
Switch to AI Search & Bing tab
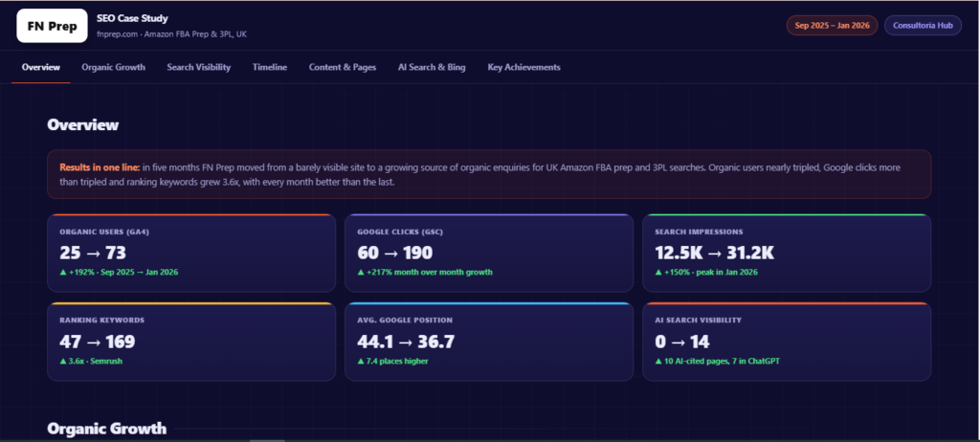click(432, 67)
